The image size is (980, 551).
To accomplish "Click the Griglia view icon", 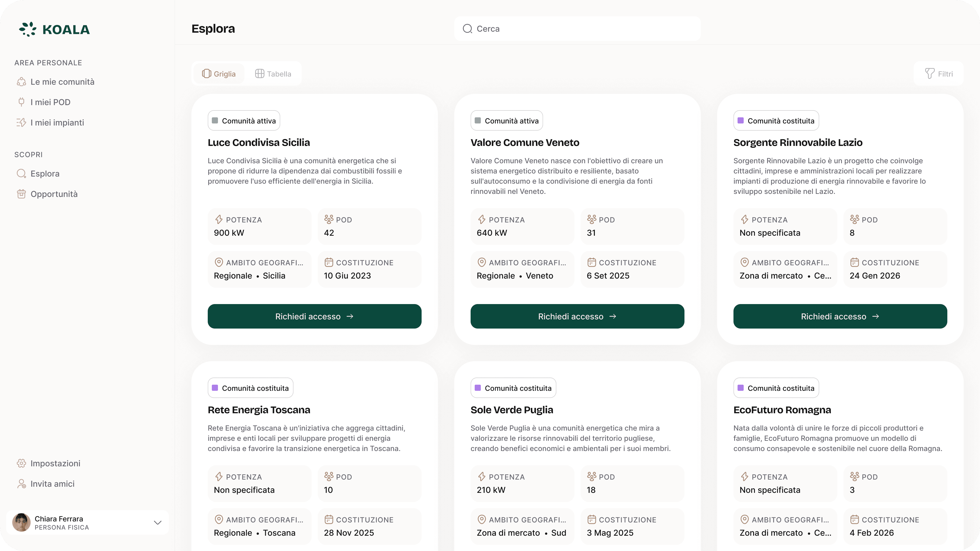I will [206, 74].
